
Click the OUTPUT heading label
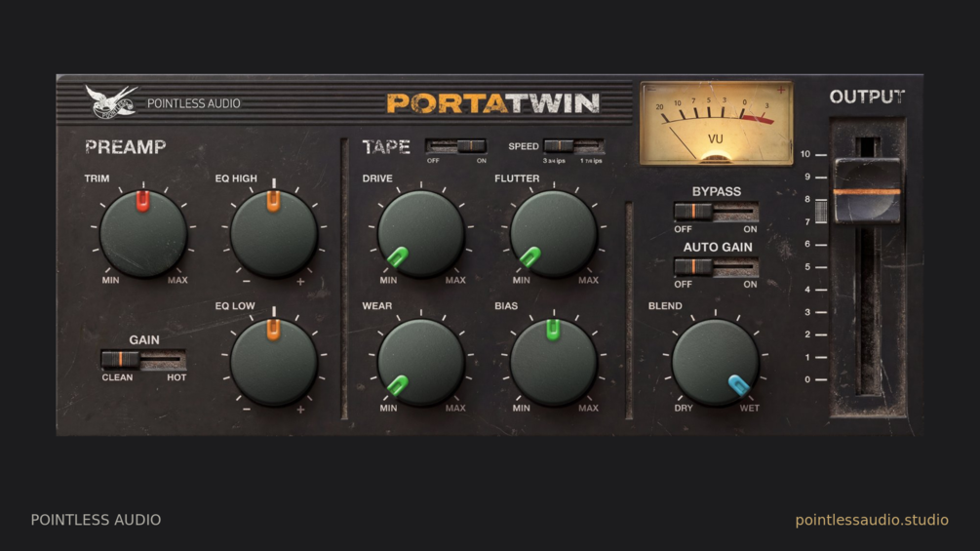pos(867,97)
